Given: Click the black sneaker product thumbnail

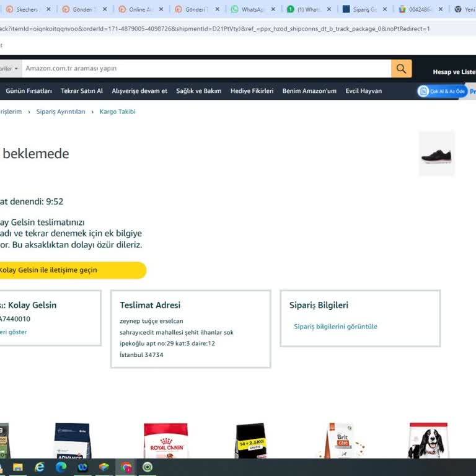Looking at the screenshot, I should [x=436, y=154].
